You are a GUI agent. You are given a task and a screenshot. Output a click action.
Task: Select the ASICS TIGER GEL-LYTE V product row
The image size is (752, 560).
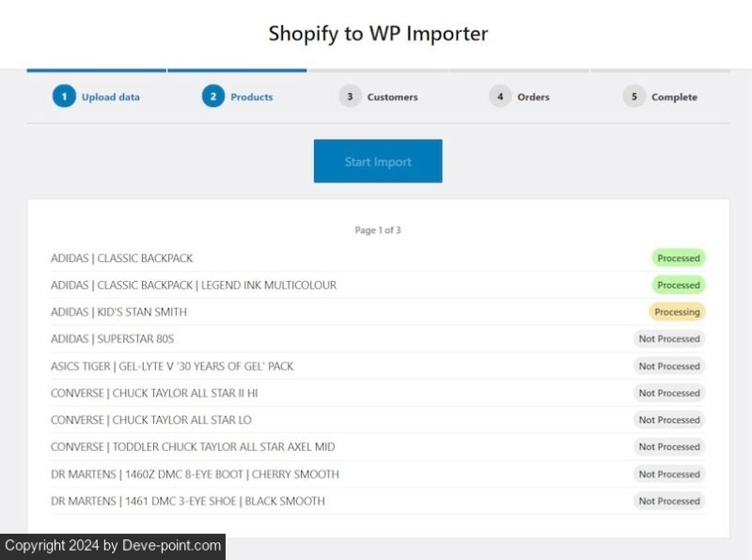pyautogui.click(x=172, y=366)
